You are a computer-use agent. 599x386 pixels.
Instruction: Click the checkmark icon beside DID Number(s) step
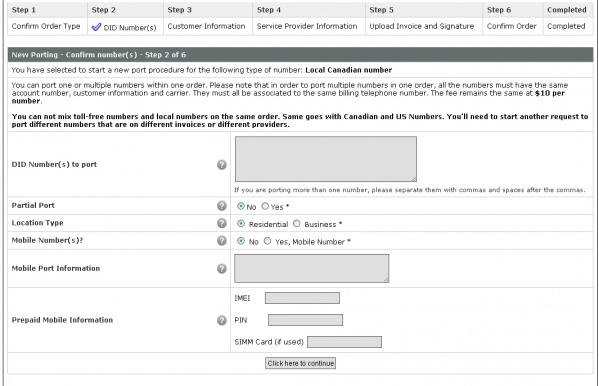point(96,27)
